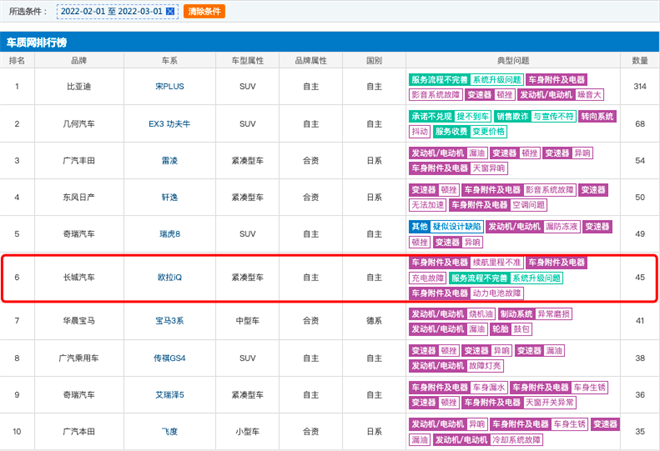Image resolution: width=660 pixels, height=451 pixels.
Task: Click the count value 68
Action: point(640,124)
